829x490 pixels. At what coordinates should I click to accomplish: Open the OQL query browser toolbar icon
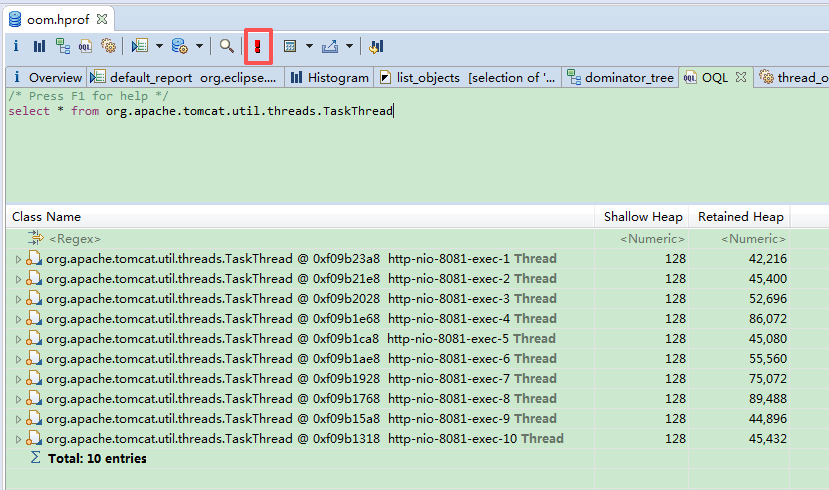(85, 47)
